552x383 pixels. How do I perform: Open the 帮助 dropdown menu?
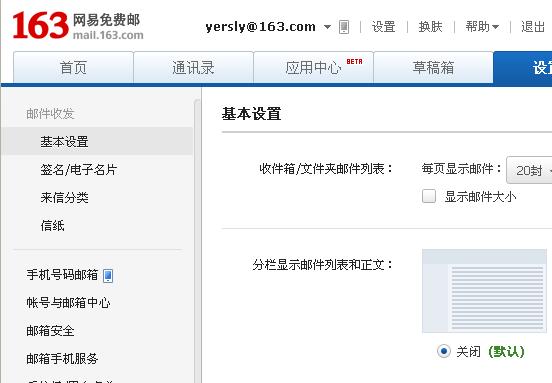pos(482,26)
